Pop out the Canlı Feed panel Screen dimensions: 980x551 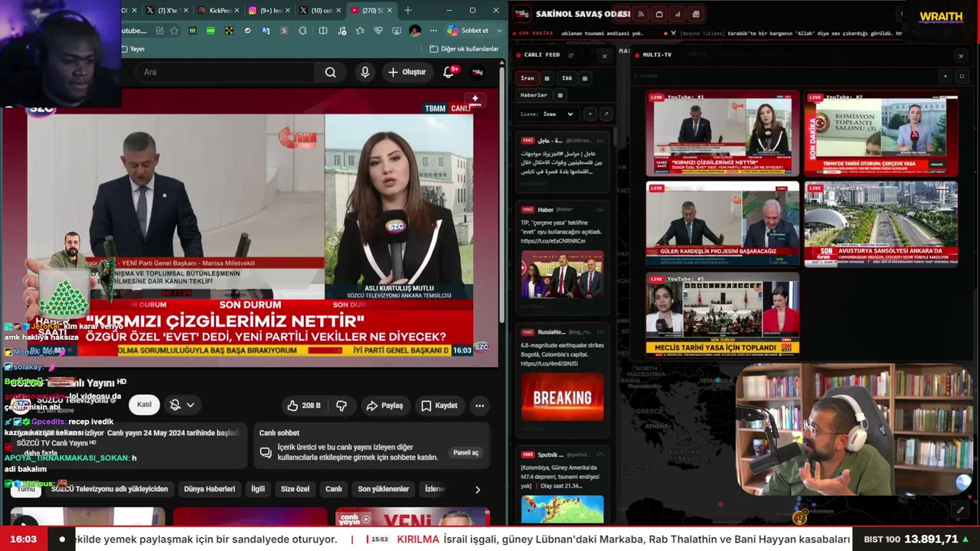[571, 55]
